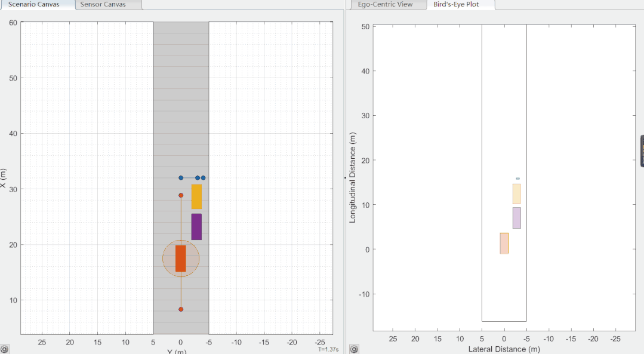Click the purple vehicle in Bird's-Eye Plot
Image resolution: width=644 pixels, height=354 pixels.
coord(517,218)
